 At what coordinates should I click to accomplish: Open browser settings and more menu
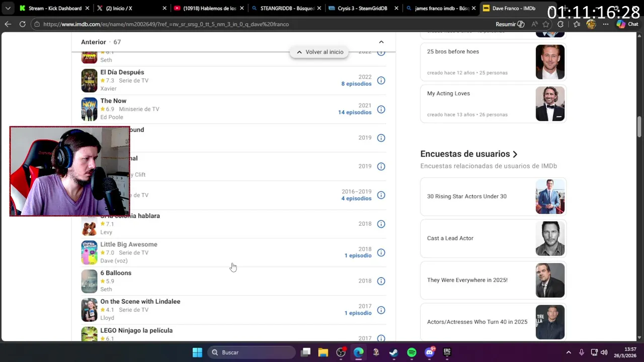tap(606, 24)
